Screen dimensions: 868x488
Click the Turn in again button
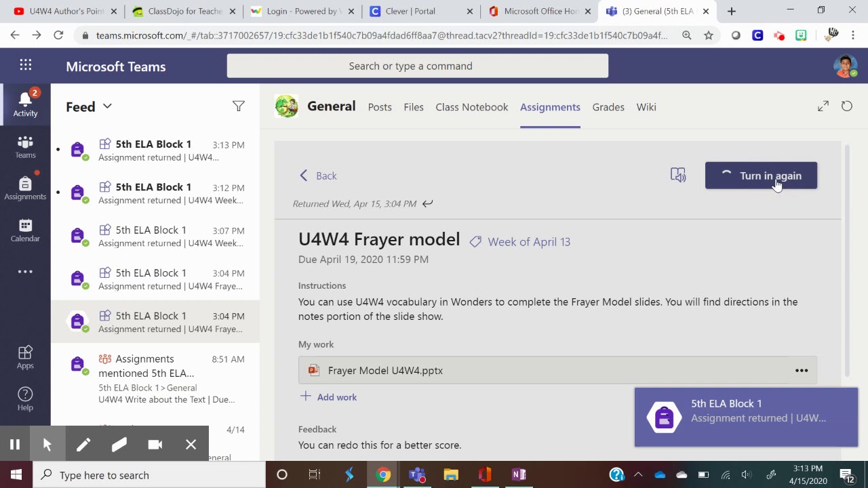click(x=761, y=176)
